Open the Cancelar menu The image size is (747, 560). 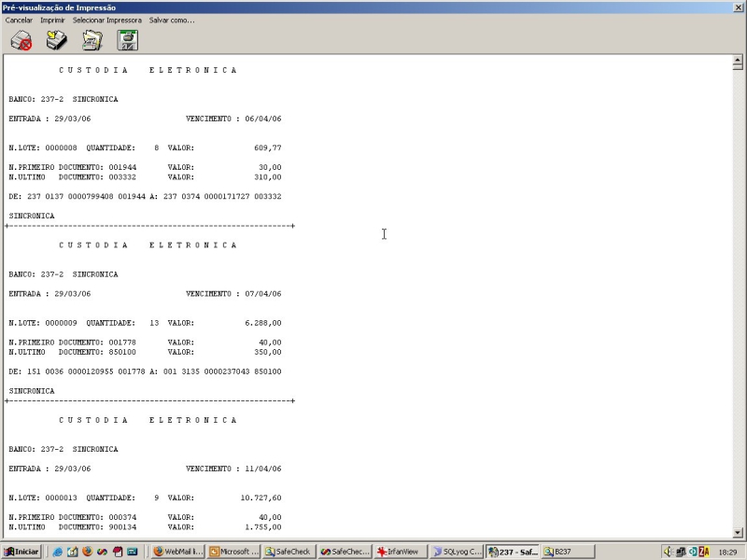tap(19, 20)
